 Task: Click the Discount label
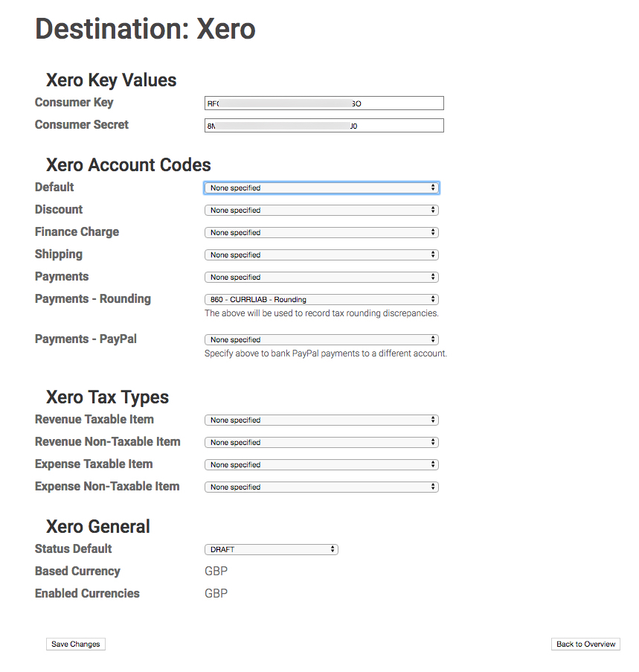coord(59,210)
